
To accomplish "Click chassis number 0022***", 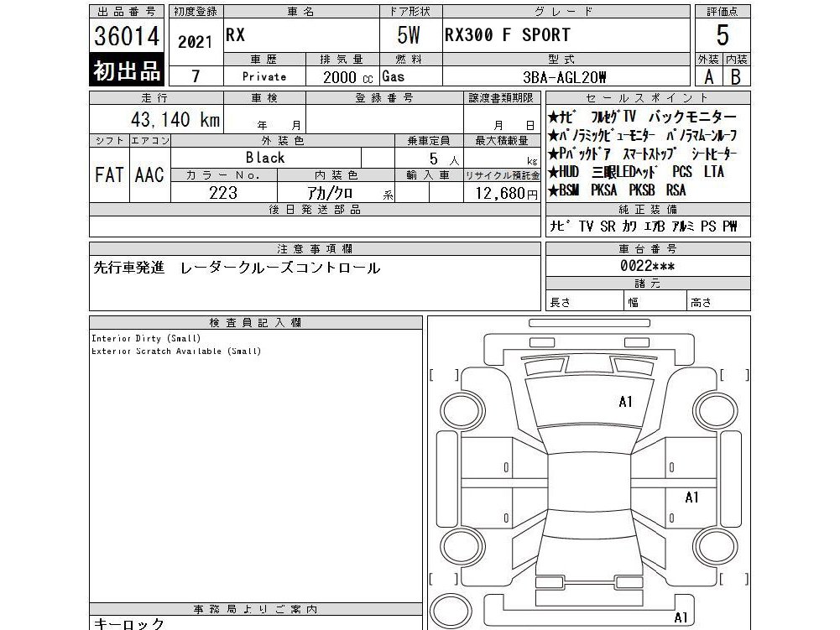I will click(x=647, y=266).
